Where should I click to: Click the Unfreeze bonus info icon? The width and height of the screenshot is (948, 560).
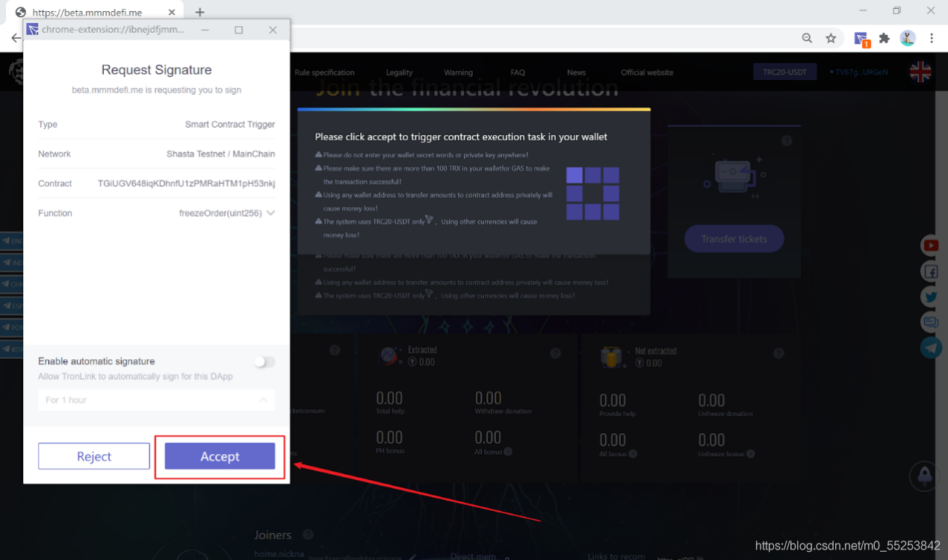tap(750, 454)
